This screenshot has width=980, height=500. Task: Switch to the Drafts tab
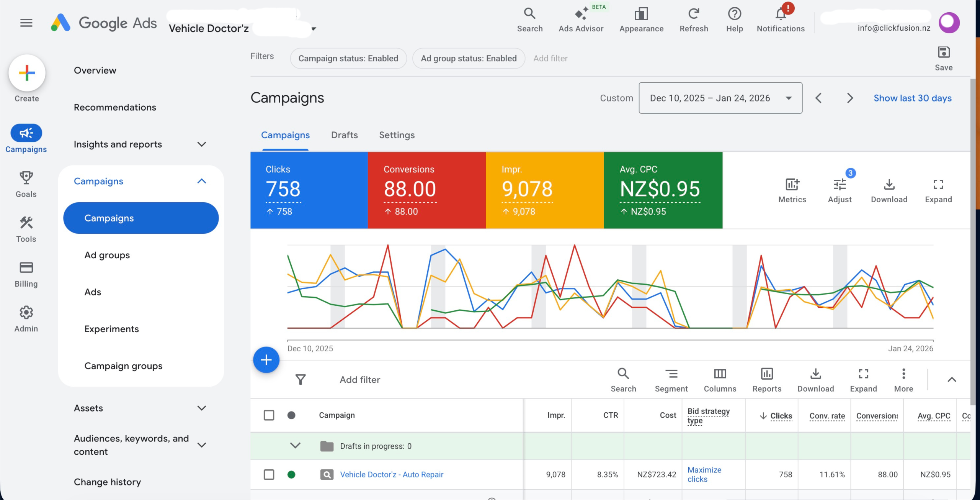point(344,135)
